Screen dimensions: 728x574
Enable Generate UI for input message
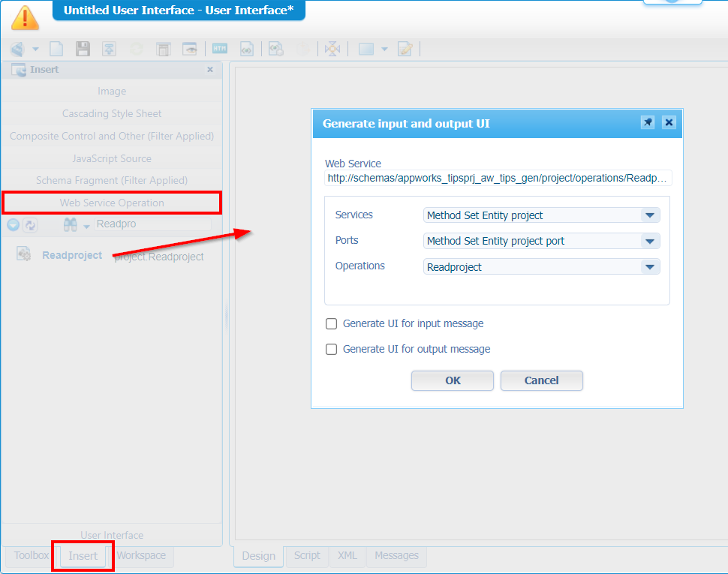point(331,324)
